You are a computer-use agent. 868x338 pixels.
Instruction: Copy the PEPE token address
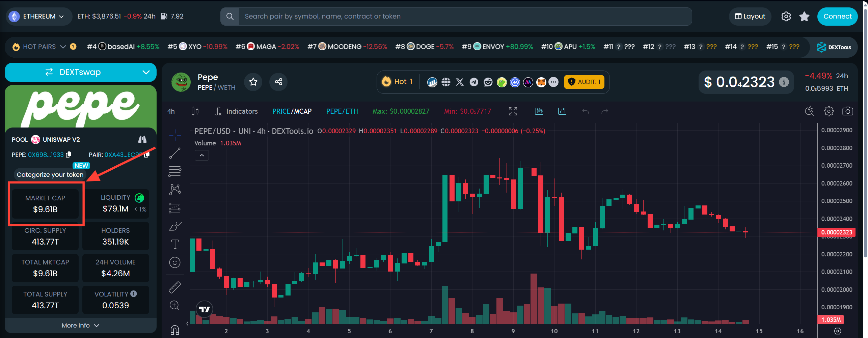[69, 154]
